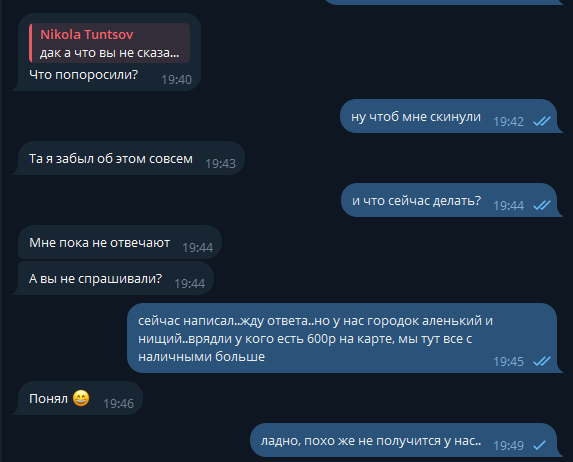
Task: Click read checkmarks on the 19:45 message
Action: click(542, 361)
